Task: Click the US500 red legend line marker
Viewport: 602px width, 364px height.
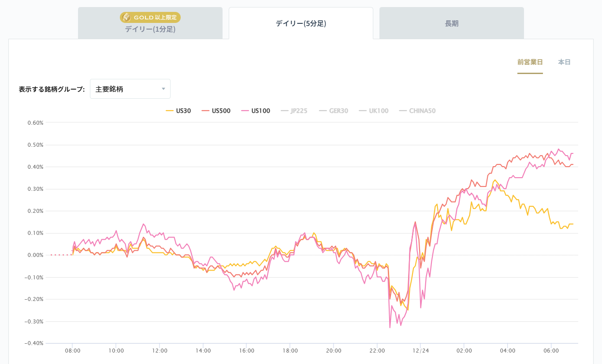Action: [205, 111]
